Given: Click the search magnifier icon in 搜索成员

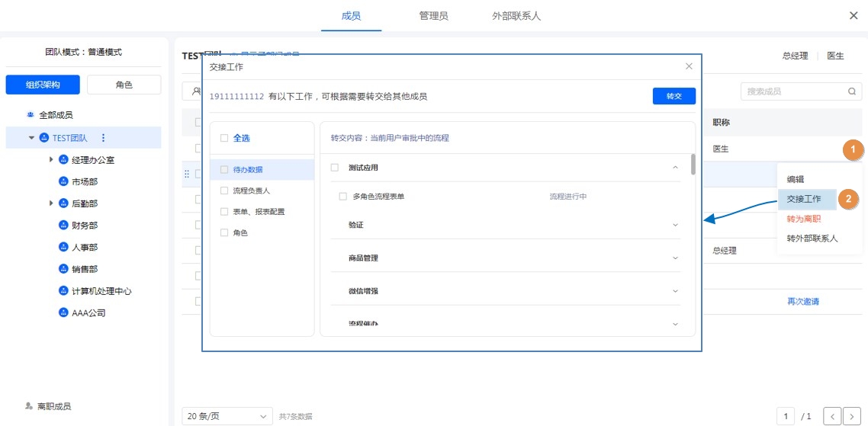Looking at the screenshot, I should click(852, 91).
